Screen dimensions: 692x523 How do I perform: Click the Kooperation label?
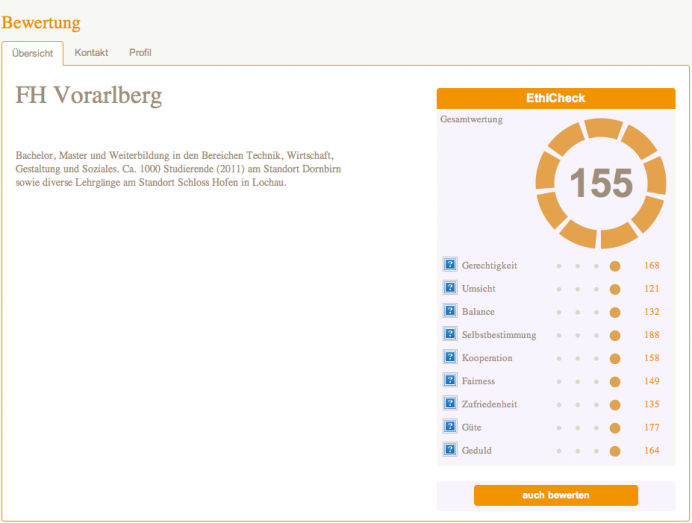coord(487,358)
